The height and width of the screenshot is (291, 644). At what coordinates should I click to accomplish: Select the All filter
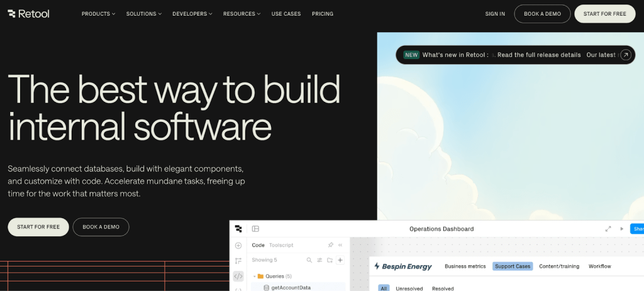[384, 288]
